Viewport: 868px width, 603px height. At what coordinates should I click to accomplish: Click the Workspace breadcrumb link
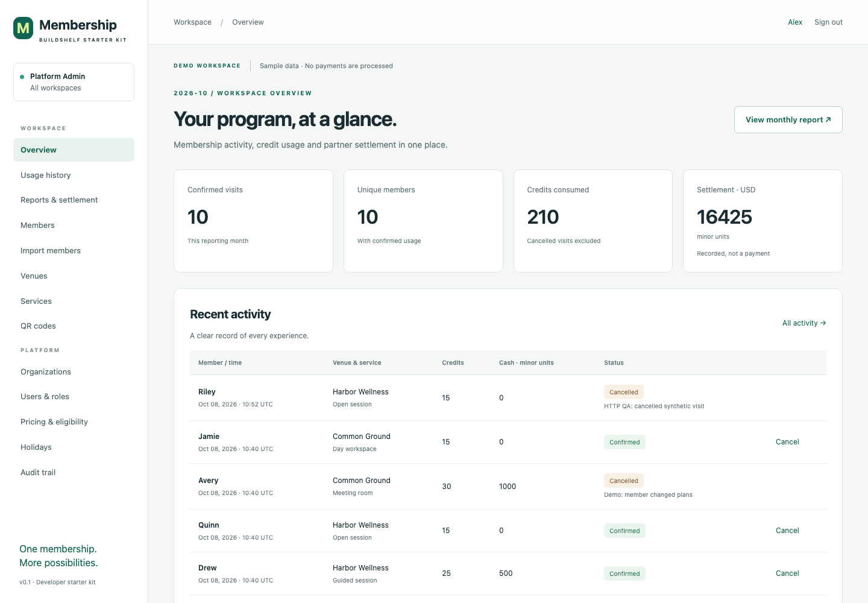192,22
